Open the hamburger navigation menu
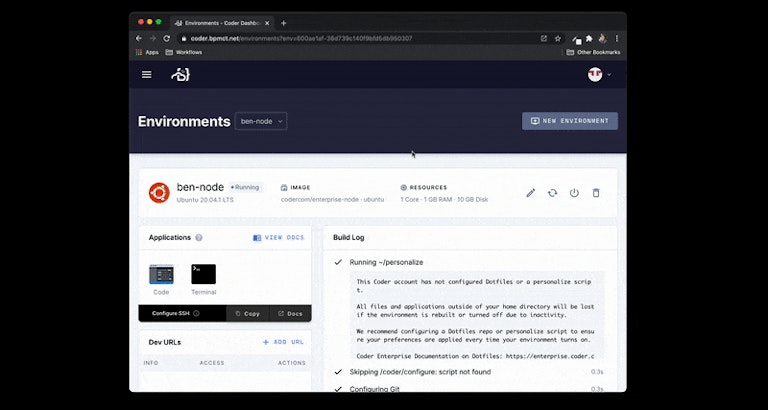Screen dimensions: 768x410 click(146, 74)
